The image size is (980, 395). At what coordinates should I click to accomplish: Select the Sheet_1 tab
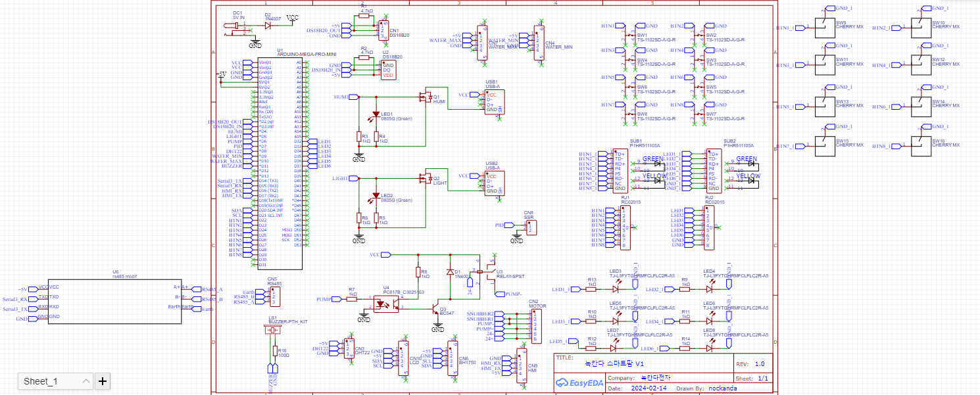(x=56, y=381)
